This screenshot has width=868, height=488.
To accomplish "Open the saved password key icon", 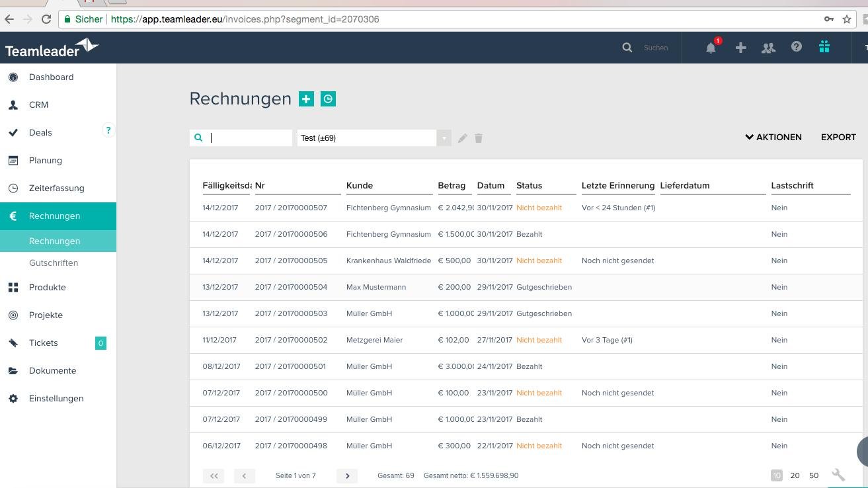I will click(828, 19).
